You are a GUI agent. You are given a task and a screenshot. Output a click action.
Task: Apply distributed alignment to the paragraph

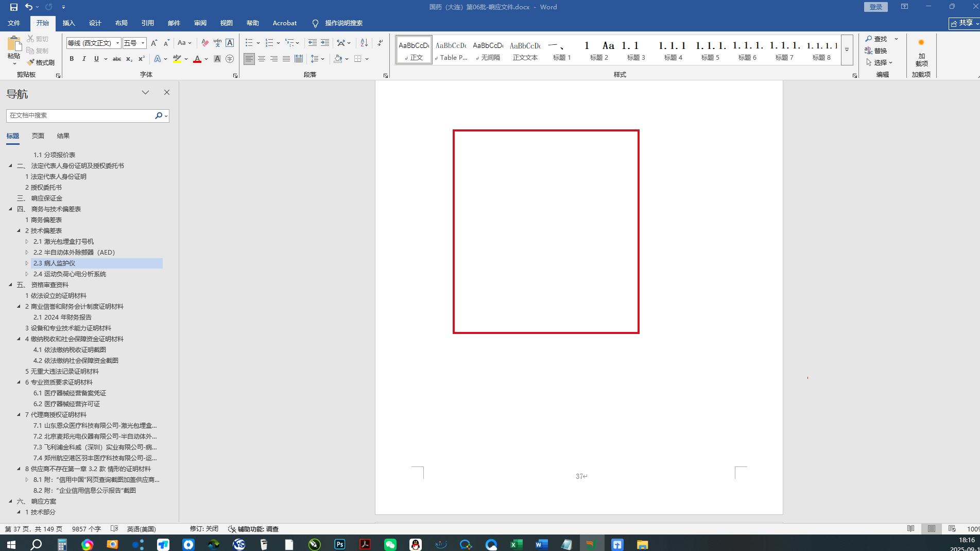298,59
